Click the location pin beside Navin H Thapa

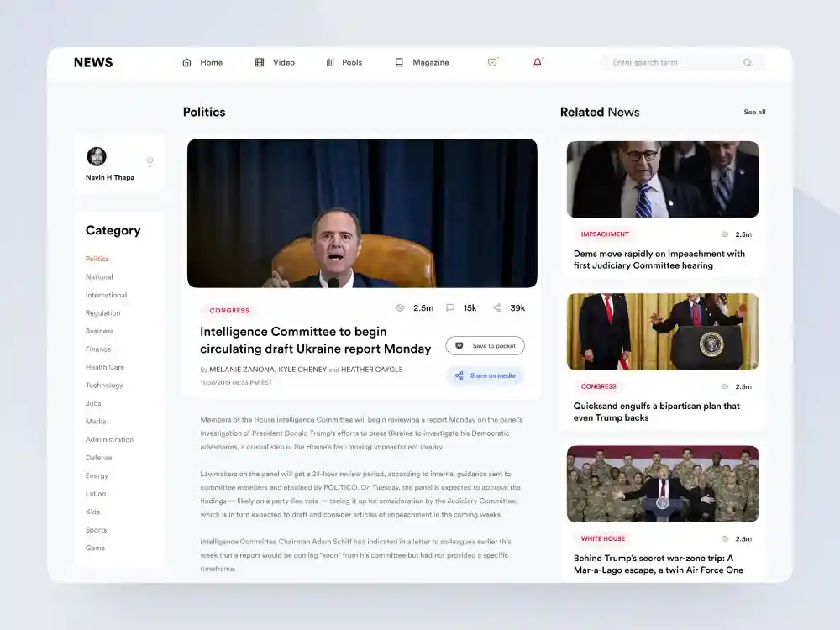[x=150, y=160]
